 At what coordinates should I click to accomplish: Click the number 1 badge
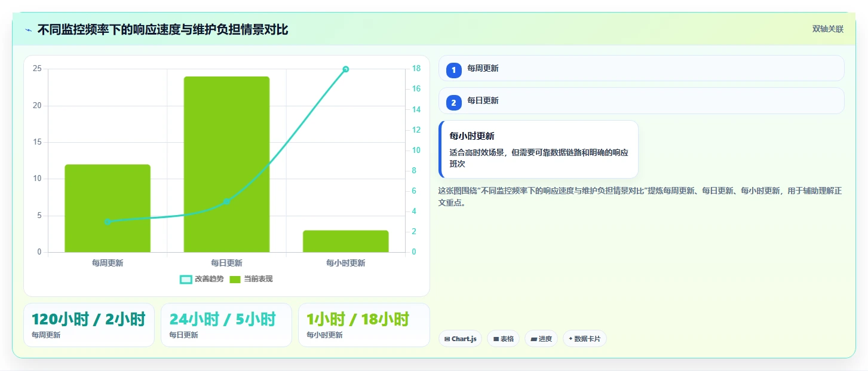pos(453,70)
